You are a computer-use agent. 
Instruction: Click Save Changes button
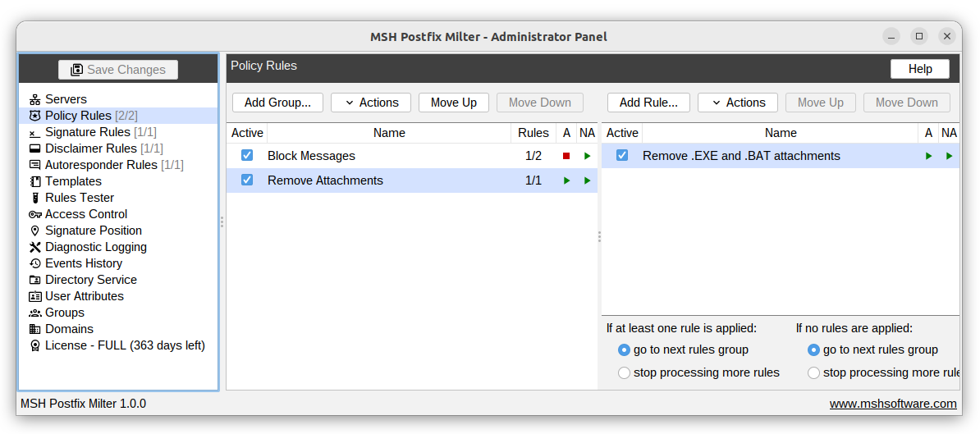pyautogui.click(x=118, y=70)
